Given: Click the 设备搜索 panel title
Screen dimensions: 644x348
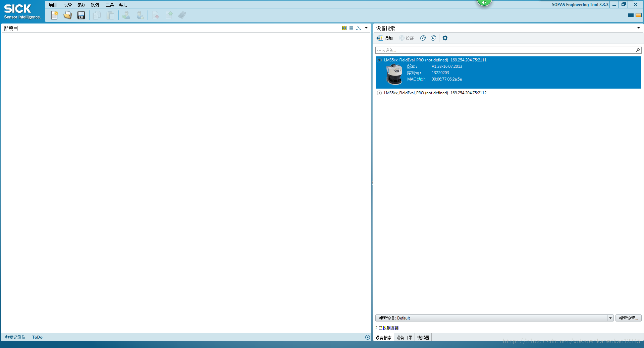Looking at the screenshot, I should 385,28.
